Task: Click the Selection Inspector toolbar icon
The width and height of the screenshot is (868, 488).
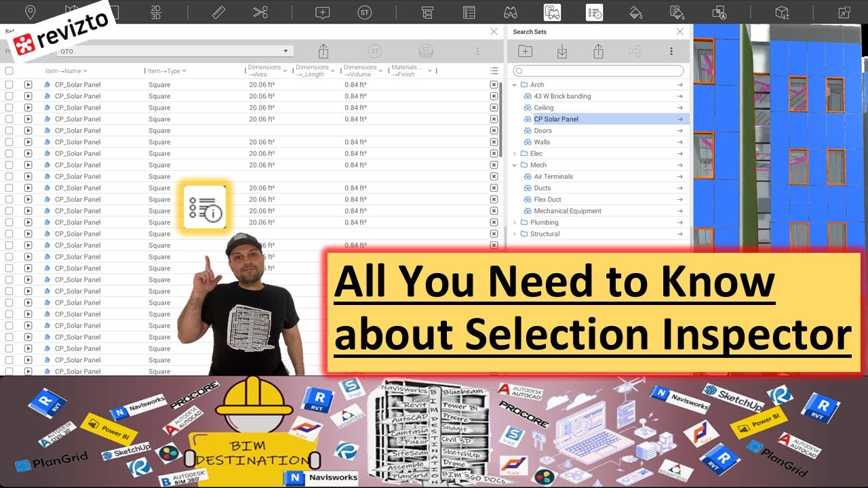Action: pos(594,12)
